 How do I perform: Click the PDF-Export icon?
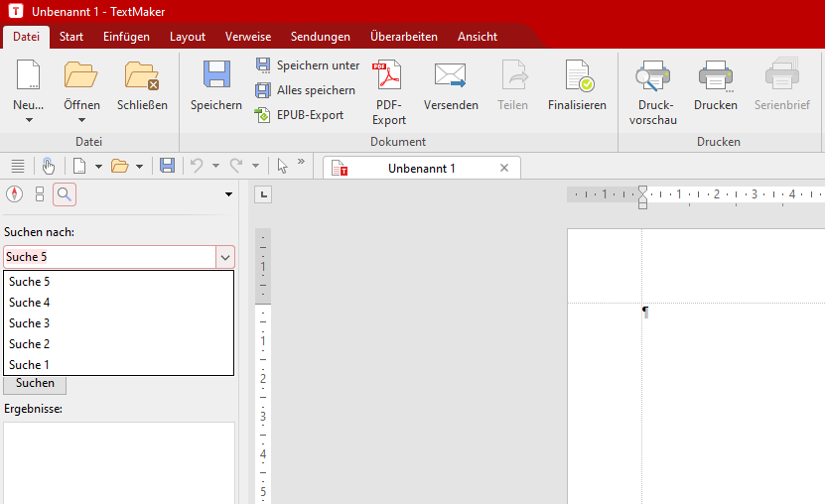point(388,74)
